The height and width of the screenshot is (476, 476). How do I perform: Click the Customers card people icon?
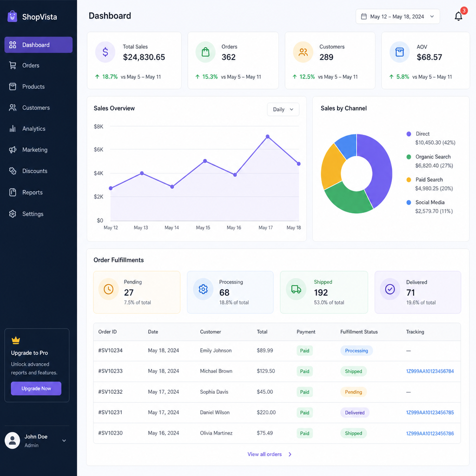point(303,52)
